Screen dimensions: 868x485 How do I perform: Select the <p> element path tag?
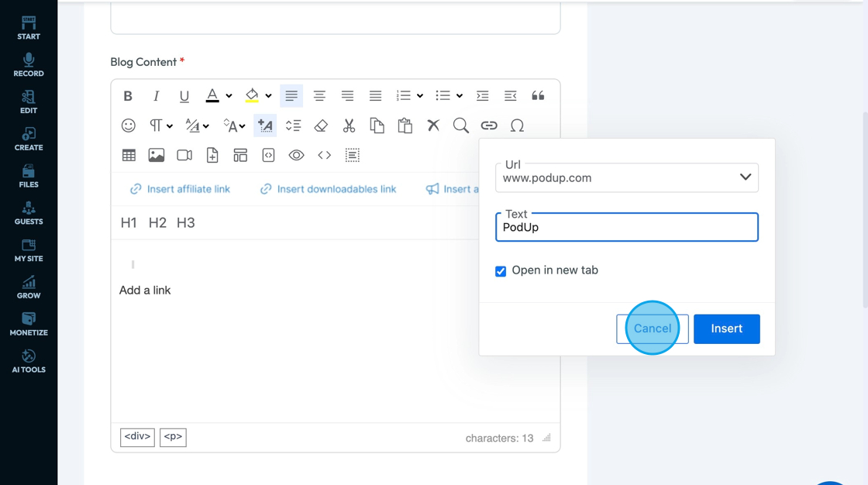(x=173, y=437)
